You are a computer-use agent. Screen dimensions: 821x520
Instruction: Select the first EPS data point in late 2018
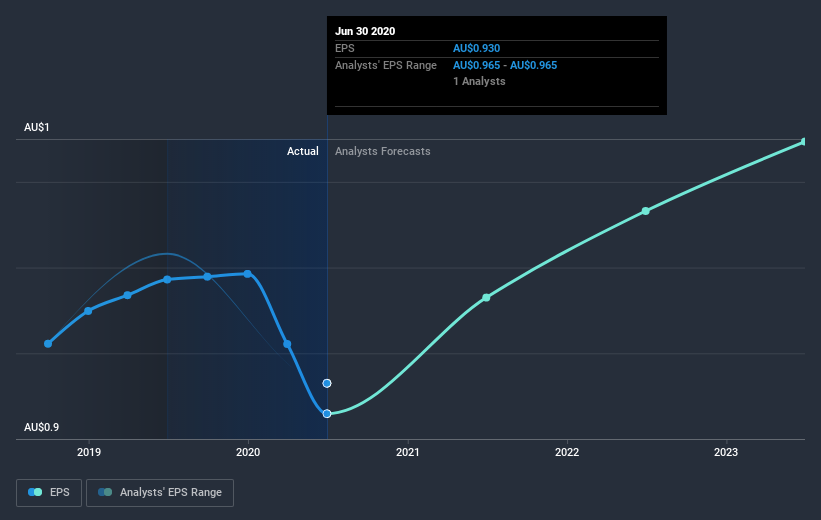(48, 344)
